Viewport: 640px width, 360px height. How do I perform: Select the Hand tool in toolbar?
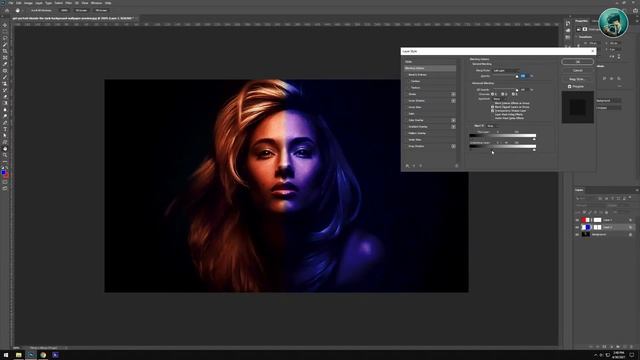[5, 149]
